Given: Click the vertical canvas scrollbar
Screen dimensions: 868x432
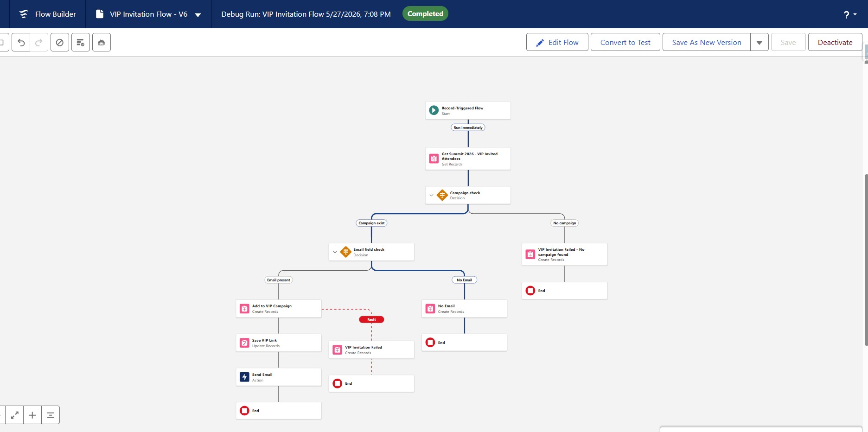Looking at the screenshot, I should tap(866, 260).
